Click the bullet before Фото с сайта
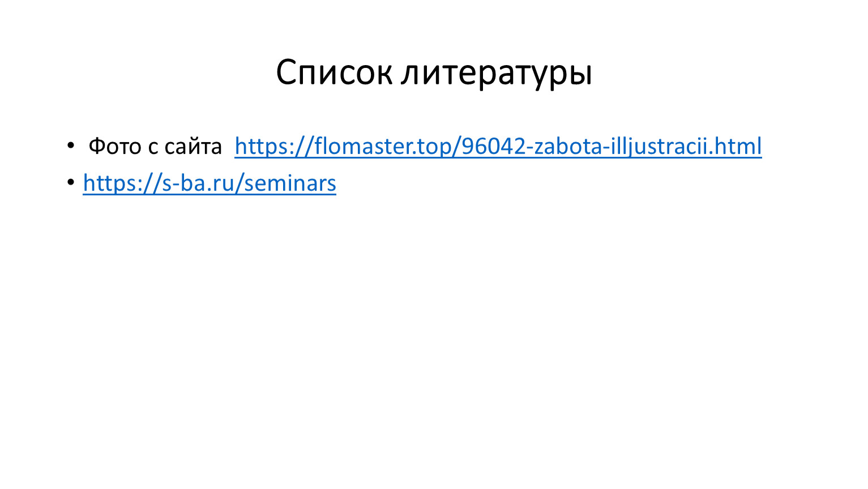This screenshot has height=489, width=868. point(70,145)
